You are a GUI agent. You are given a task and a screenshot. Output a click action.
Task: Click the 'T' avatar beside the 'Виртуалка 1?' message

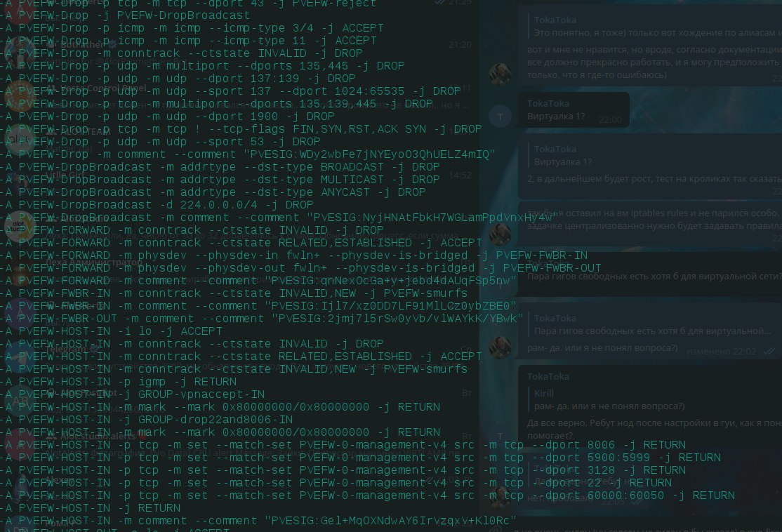501,117
